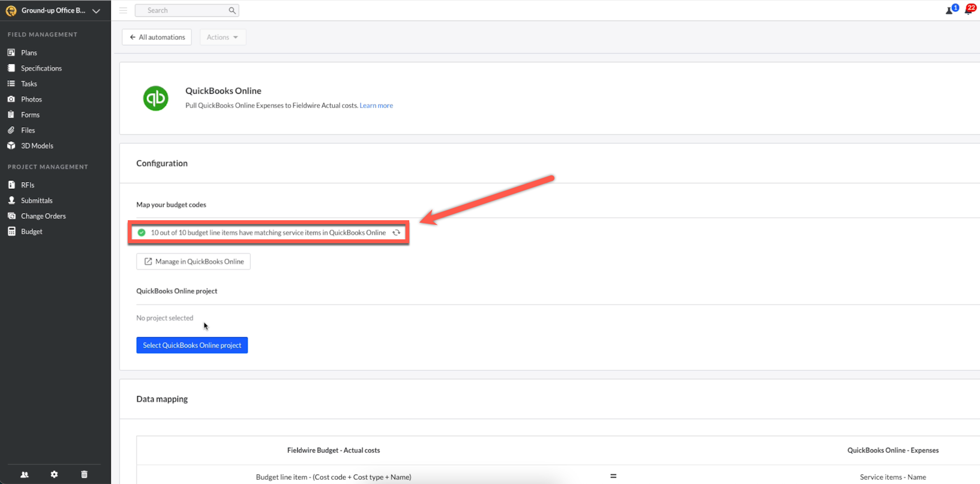980x484 pixels.
Task: Navigate to 3D Models
Action: click(37, 146)
